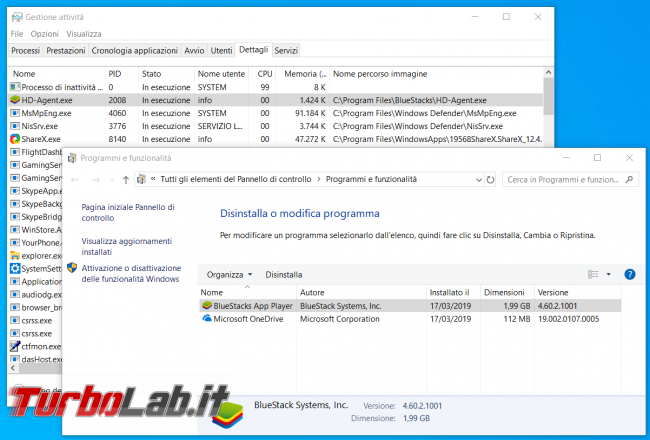This screenshot has width=650, height=440.
Task: Sort programs by Dimensioni column
Action: click(x=507, y=292)
